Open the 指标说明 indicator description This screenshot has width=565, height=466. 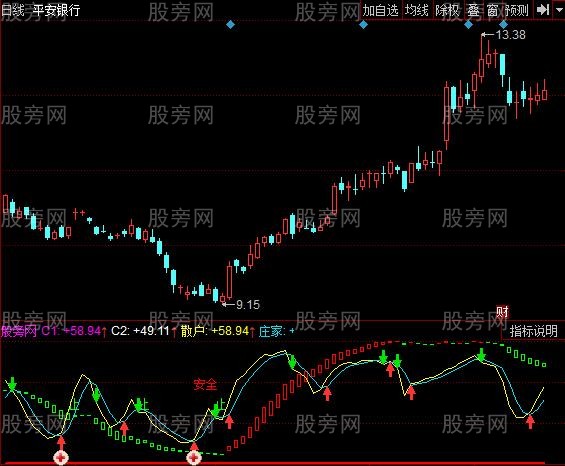point(533,331)
